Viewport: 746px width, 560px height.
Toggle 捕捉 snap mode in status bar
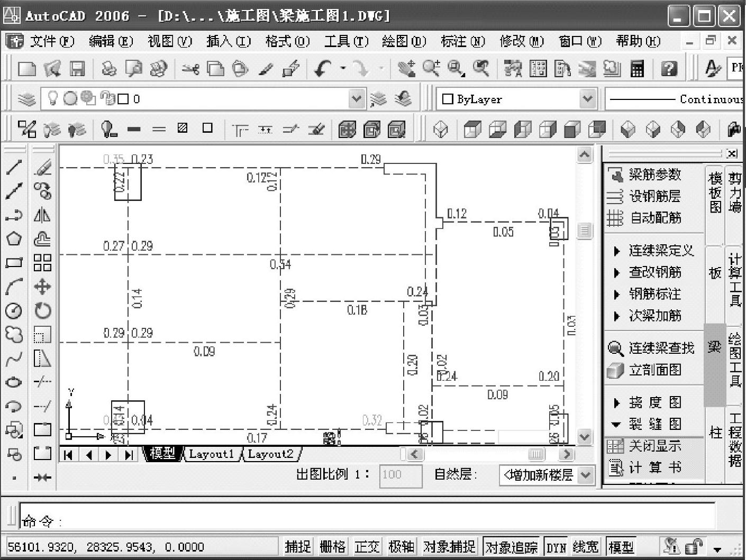pyautogui.click(x=297, y=546)
